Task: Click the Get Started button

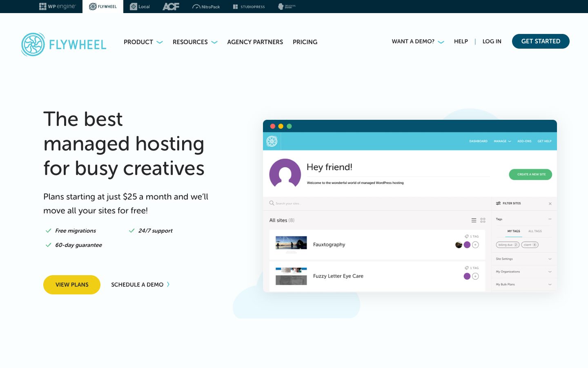Action: coord(541,41)
